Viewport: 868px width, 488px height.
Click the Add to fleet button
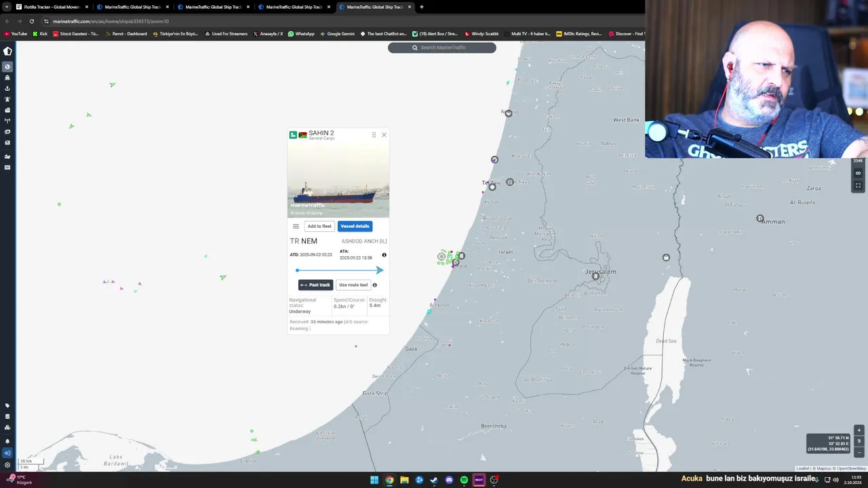tap(319, 226)
